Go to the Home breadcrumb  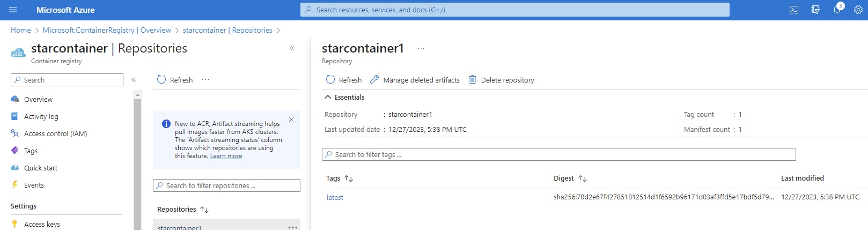point(21,30)
